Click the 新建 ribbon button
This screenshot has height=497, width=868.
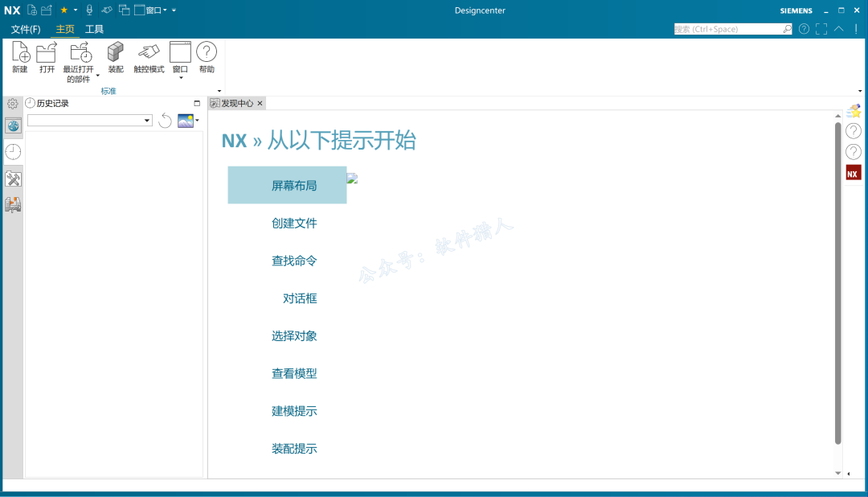20,58
